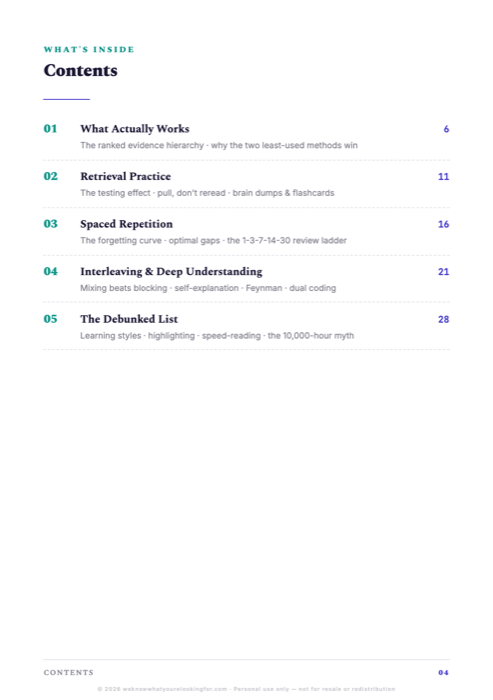Open the Spaced Repetition chapter title
493x700 pixels.
click(126, 224)
